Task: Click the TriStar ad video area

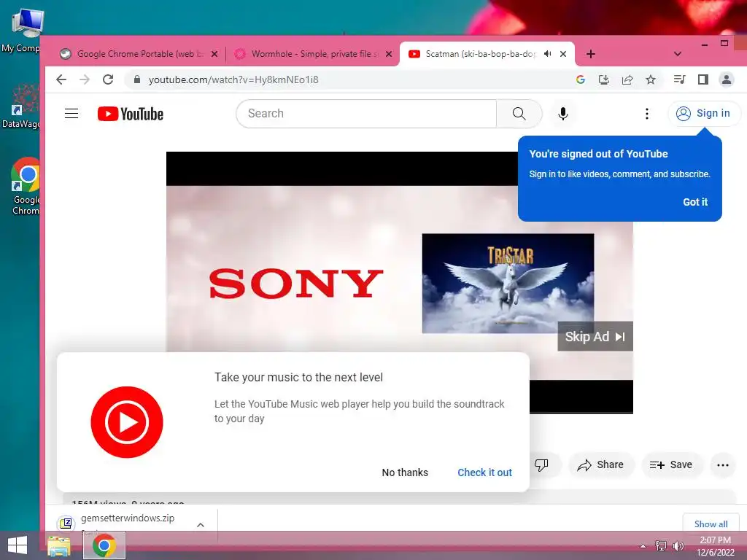Action: [x=508, y=283]
